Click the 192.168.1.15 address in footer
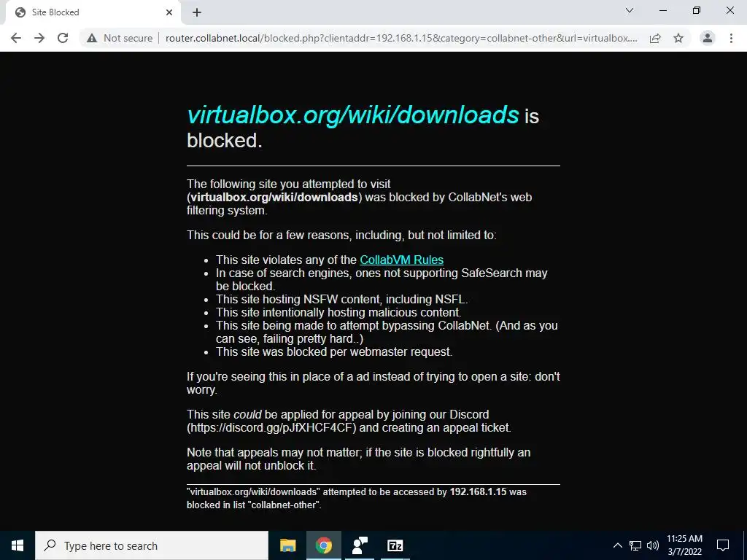The image size is (747, 560). [478, 492]
